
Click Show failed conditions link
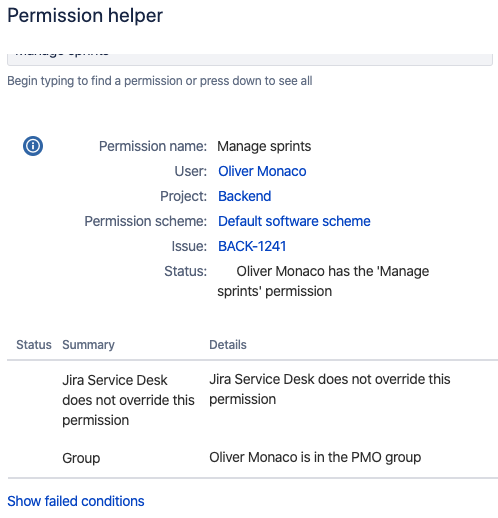pos(76,501)
